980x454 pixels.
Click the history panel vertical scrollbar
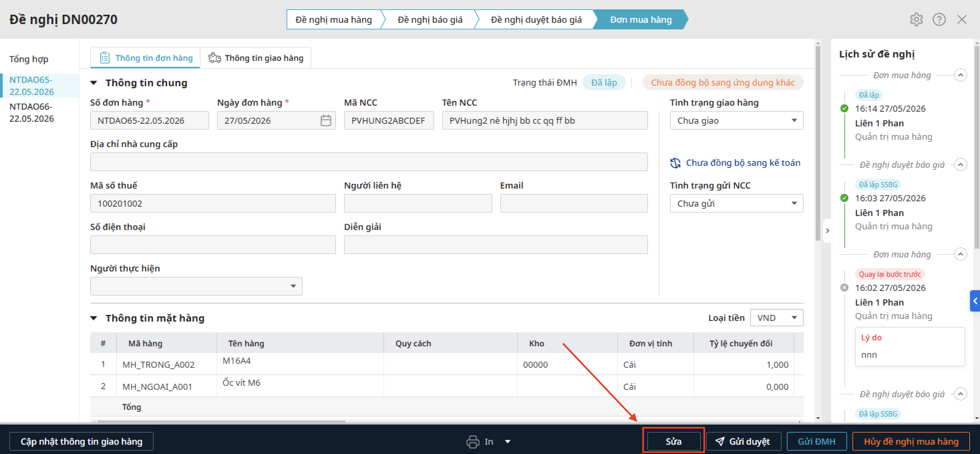(x=977, y=147)
